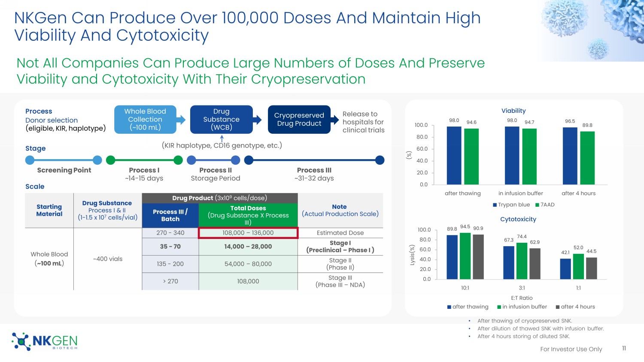Click the Process III / Batch table header
The image size is (644, 362).
(170, 215)
